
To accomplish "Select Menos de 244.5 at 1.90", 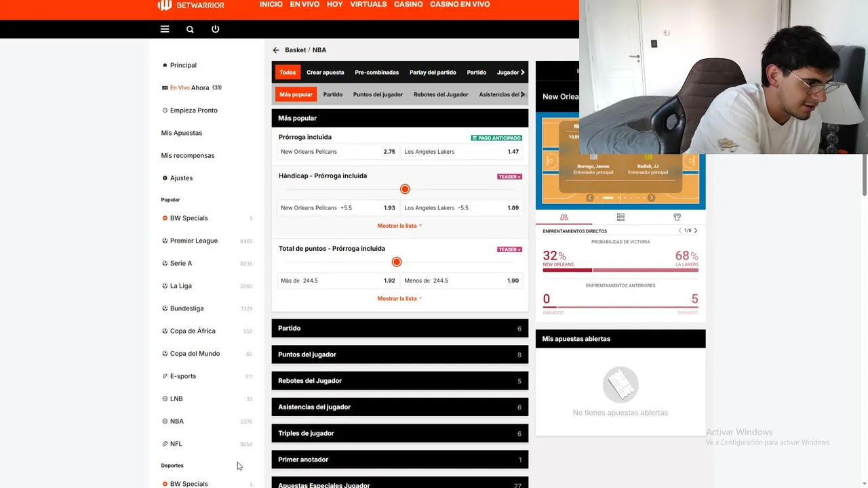I will [462, 281].
